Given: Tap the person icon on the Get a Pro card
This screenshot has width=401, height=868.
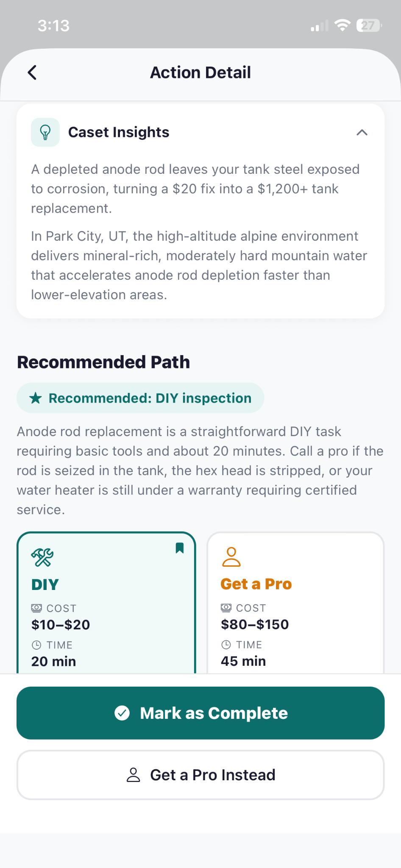Looking at the screenshot, I should coord(231,557).
